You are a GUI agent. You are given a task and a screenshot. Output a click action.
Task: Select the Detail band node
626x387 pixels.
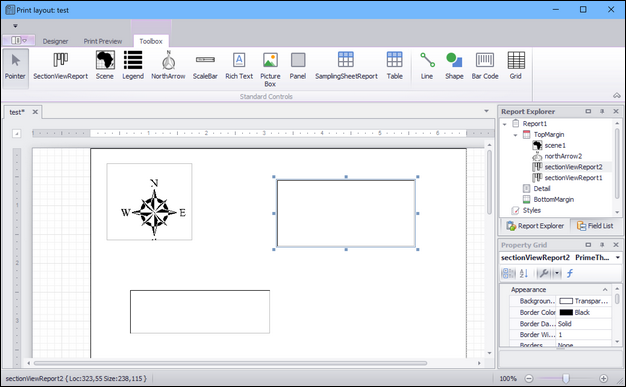point(542,189)
